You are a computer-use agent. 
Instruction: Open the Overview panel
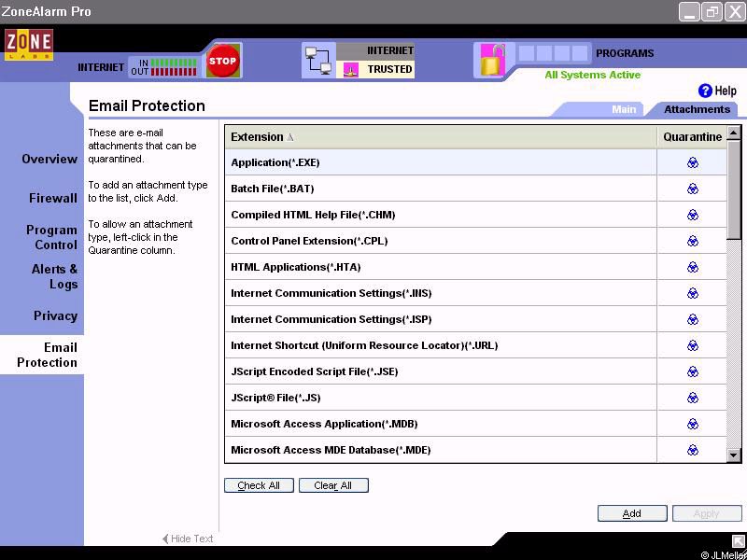pos(49,159)
